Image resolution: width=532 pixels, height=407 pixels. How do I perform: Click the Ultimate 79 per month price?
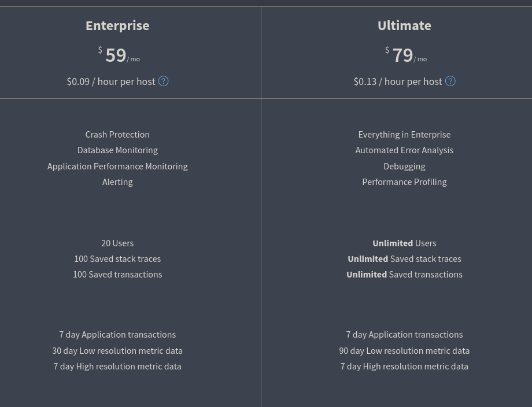point(406,55)
